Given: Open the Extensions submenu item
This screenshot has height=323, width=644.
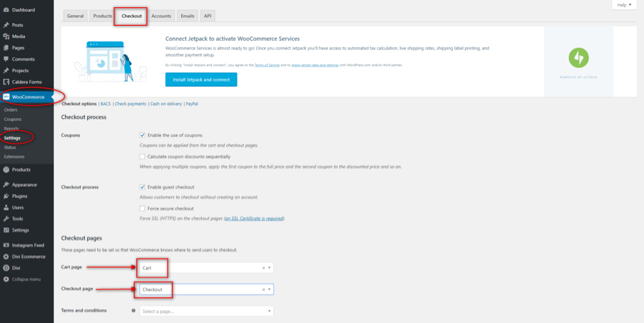Looking at the screenshot, I should [14, 156].
